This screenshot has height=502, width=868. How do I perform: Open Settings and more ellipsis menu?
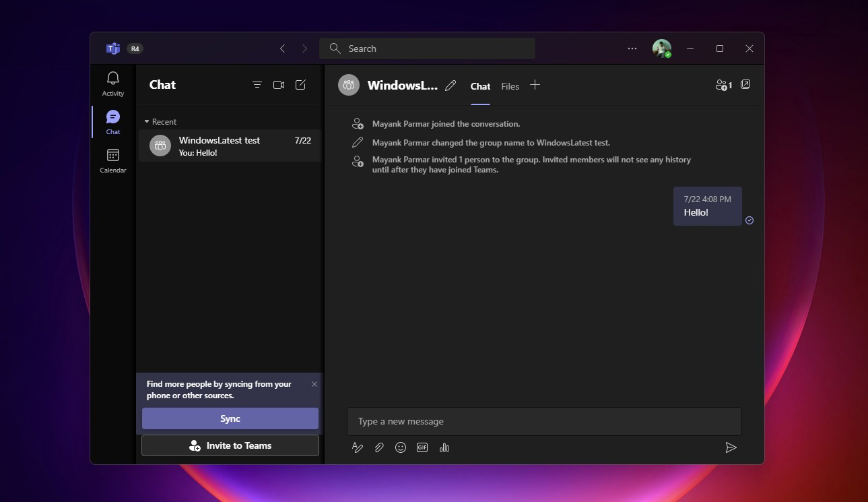point(632,49)
